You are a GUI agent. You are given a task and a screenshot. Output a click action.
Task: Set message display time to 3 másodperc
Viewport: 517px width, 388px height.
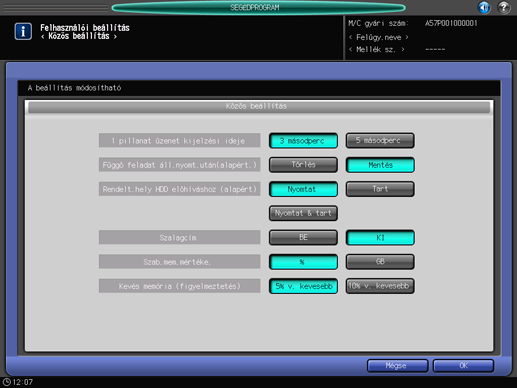pos(303,141)
